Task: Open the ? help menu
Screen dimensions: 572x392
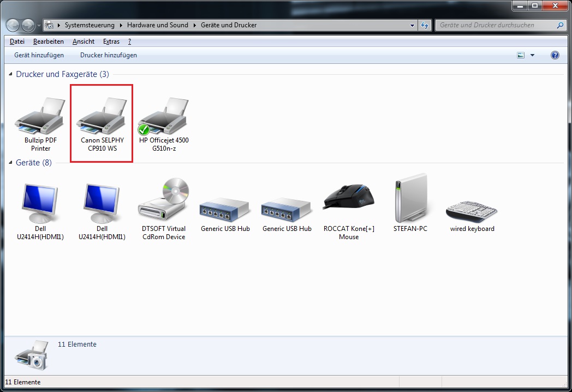Action: point(129,41)
